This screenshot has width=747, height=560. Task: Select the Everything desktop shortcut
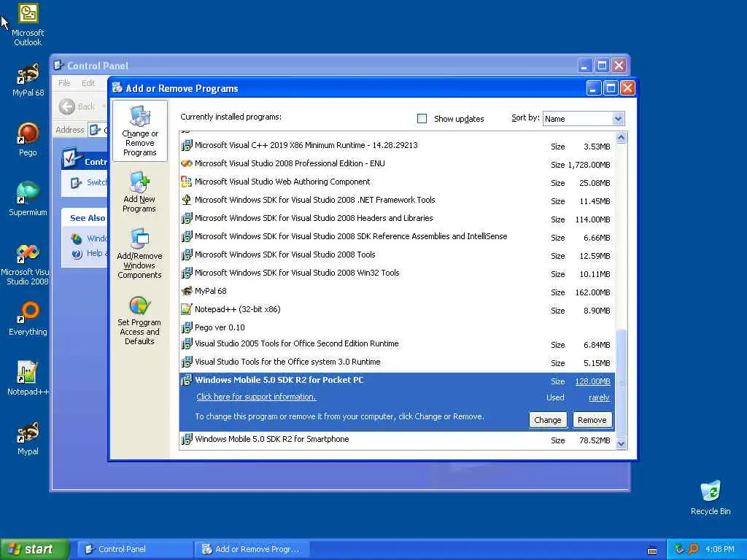[x=28, y=319]
